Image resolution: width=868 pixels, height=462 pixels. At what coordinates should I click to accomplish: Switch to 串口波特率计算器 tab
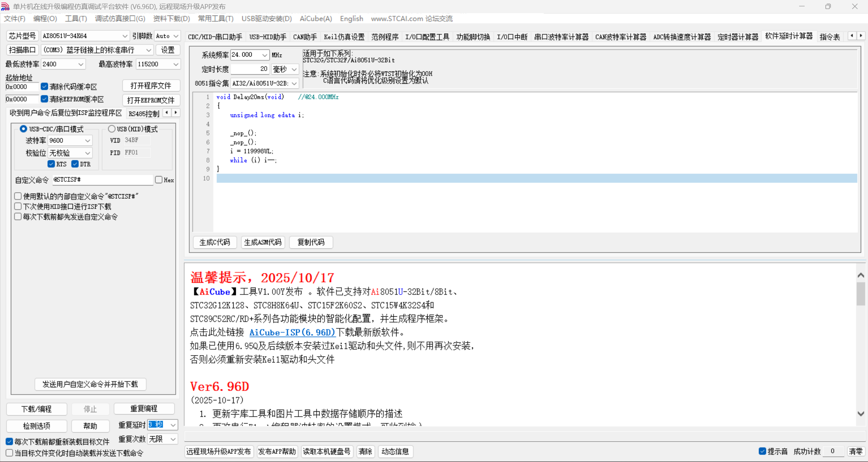[561, 37]
